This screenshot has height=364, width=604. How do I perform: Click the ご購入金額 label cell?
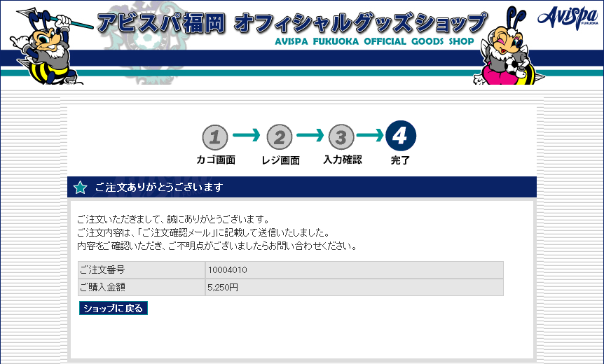click(142, 287)
